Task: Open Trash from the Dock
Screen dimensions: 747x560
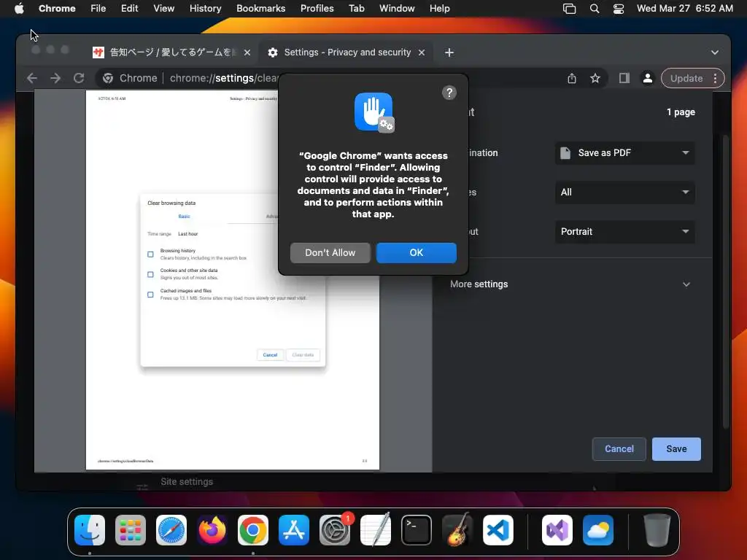Action: (657, 530)
